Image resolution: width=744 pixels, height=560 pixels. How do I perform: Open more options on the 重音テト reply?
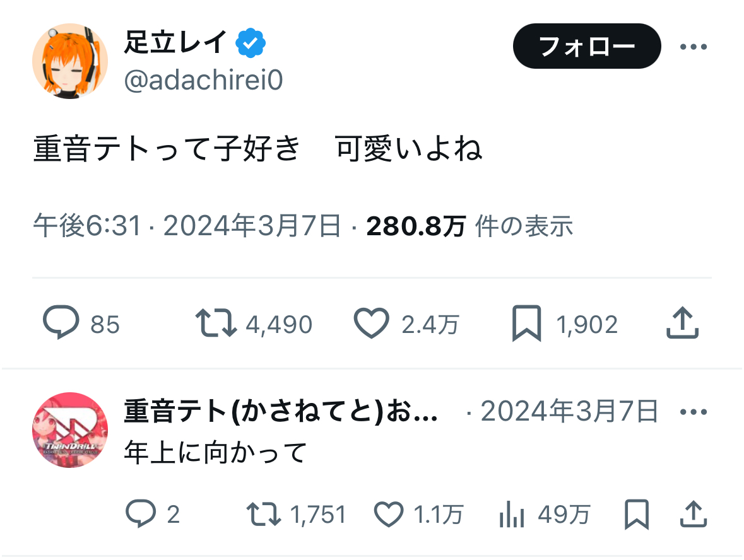pyautogui.click(x=694, y=412)
